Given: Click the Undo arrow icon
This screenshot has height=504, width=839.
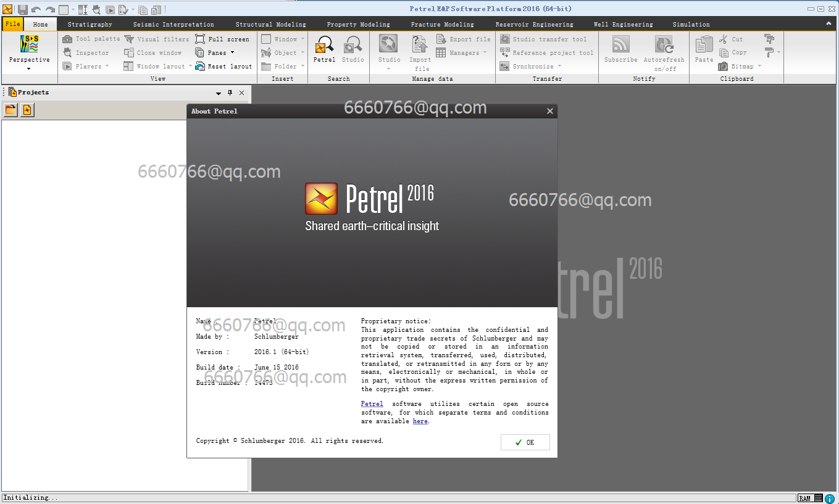Looking at the screenshot, I should [x=36, y=9].
